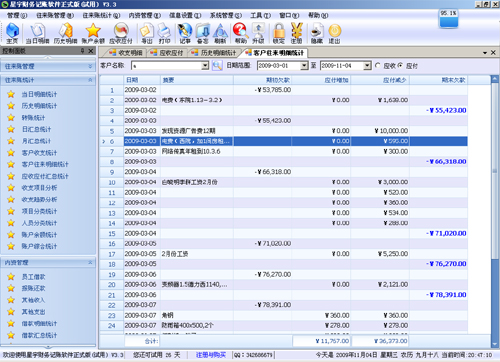Screen dimensions: 500x362
Task: Click the table vertical scrollbar up arrow
Action: click(495, 79)
